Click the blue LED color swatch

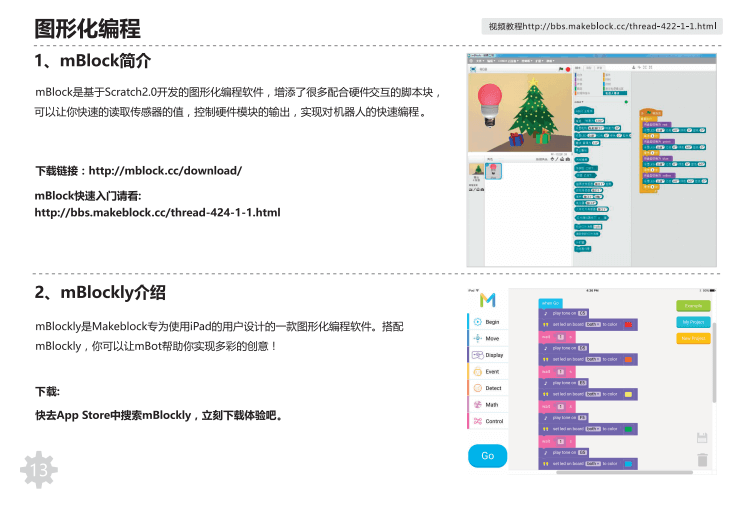click(628, 464)
